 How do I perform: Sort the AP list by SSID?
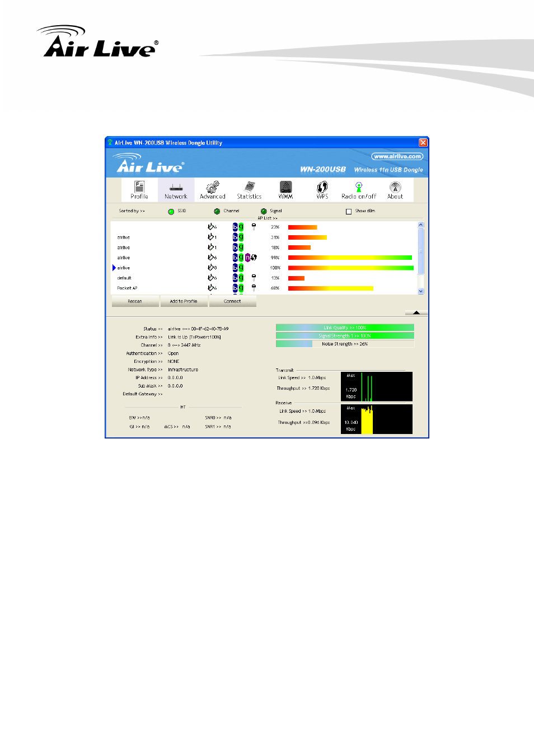point(171,211)
